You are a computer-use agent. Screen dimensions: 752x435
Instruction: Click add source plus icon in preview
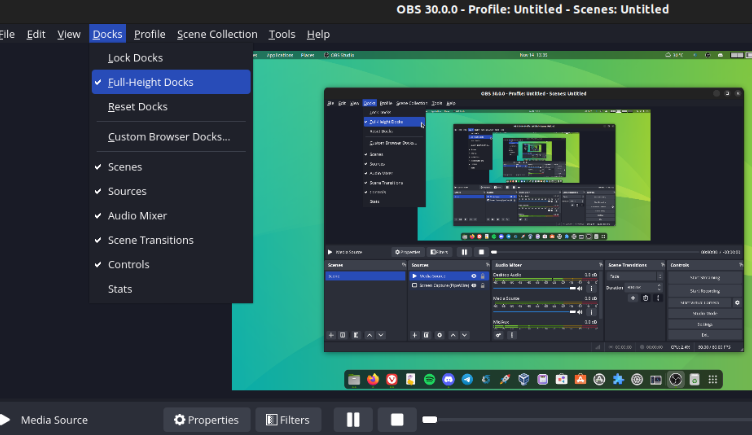pyautogui.click(x=415, y=335)
